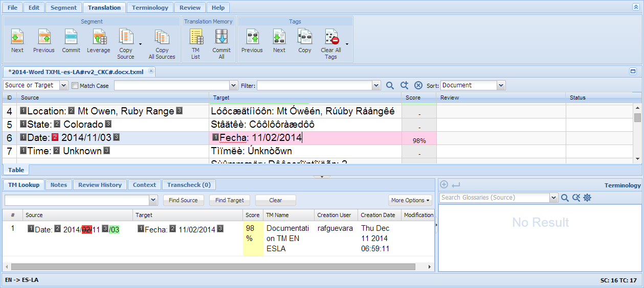Screen dimensions: 644x288
Task: Maximize the document panel icon
Action: click(x=633, y=71)
